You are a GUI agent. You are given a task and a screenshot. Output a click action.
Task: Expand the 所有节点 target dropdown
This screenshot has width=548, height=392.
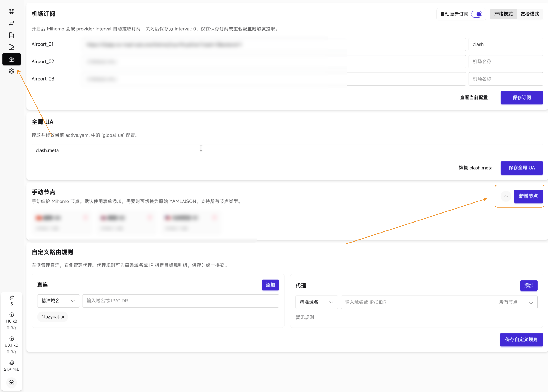point(516,302)
